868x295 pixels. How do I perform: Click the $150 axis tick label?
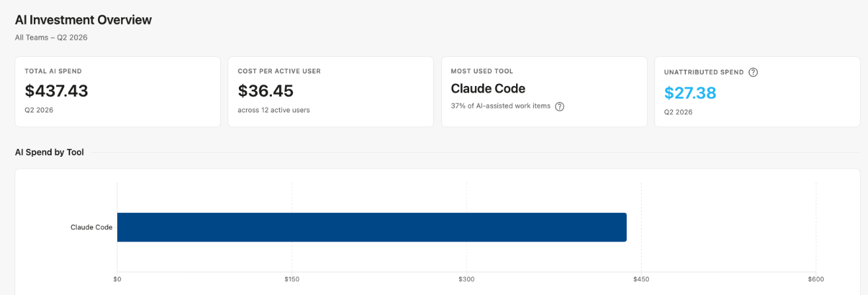point(292,279)
